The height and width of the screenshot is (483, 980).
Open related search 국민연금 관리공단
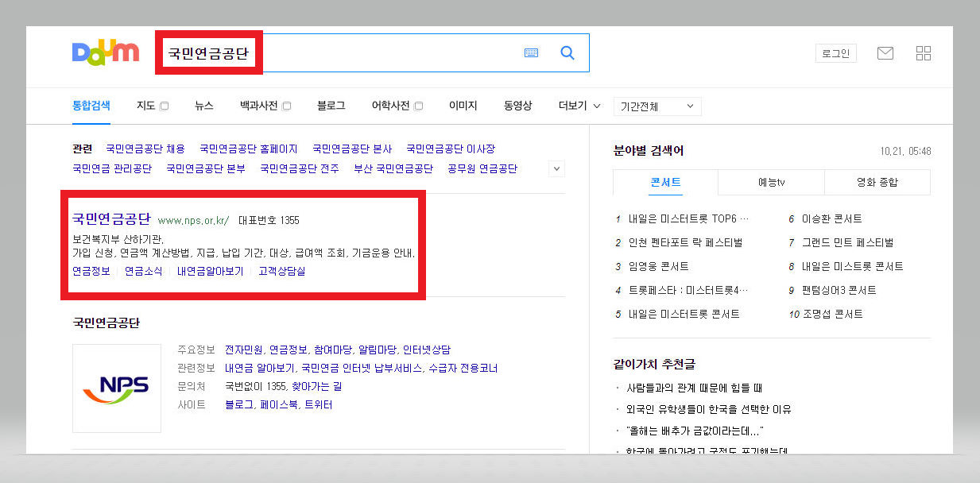112,168
